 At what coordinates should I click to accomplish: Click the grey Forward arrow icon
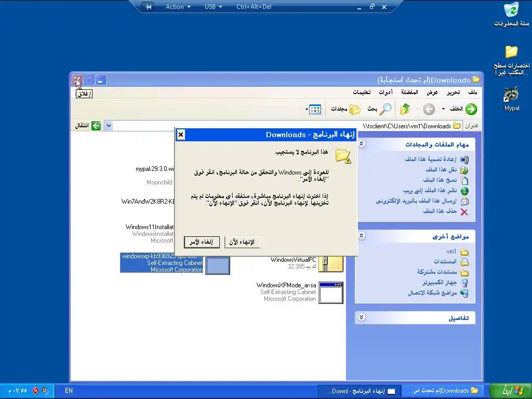(429, 109)
